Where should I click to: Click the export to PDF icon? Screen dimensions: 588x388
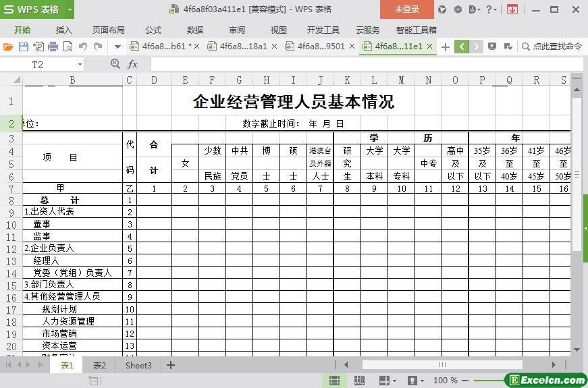38,47
